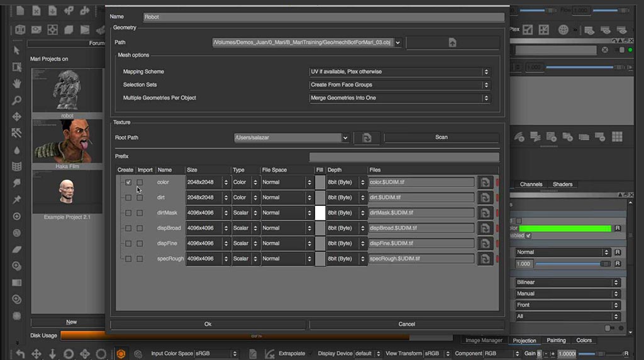Open the geometry Path dropdown arrow
Image resolution: width=644 pixels, height=360 pixels.
click(x=397, y=42)
